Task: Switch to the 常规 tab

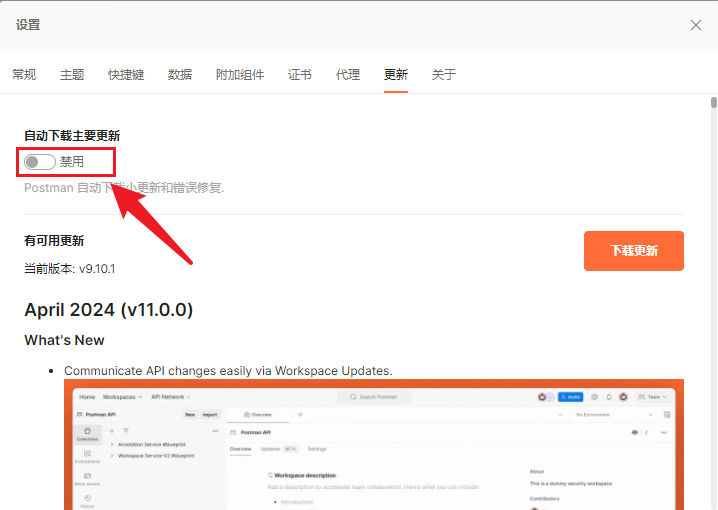Action: pos(24,75)
